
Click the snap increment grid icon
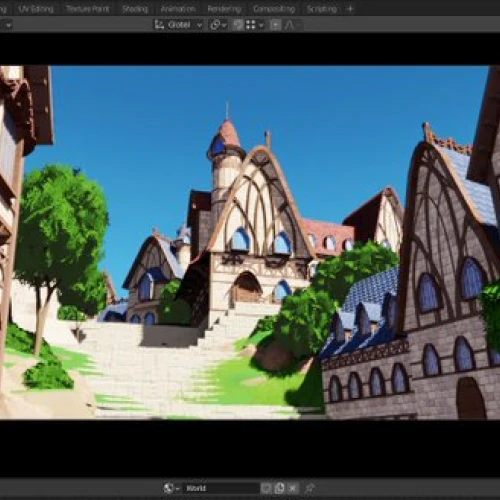pos(251,25)
